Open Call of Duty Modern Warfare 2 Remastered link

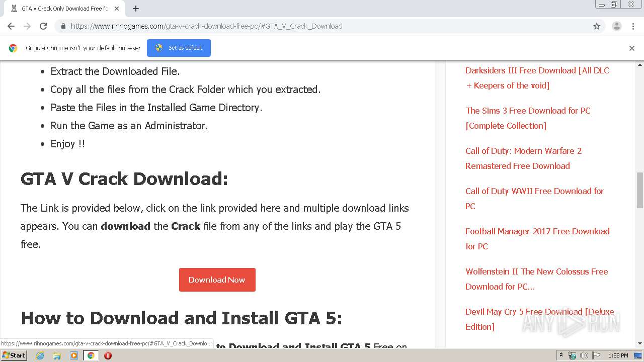click(523, 158)
